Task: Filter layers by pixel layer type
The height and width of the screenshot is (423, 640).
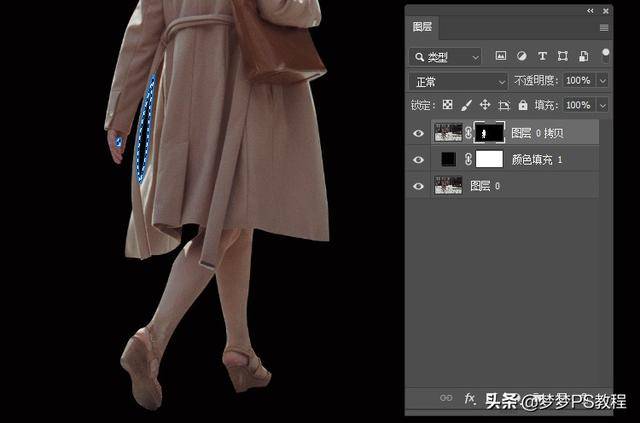Action: coord(500,56)
